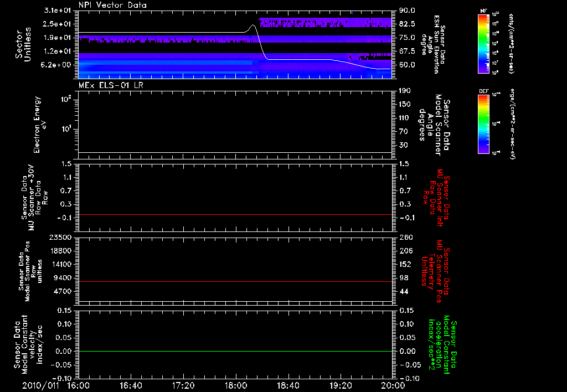Click the '2010/011' date label

[40, 385]
